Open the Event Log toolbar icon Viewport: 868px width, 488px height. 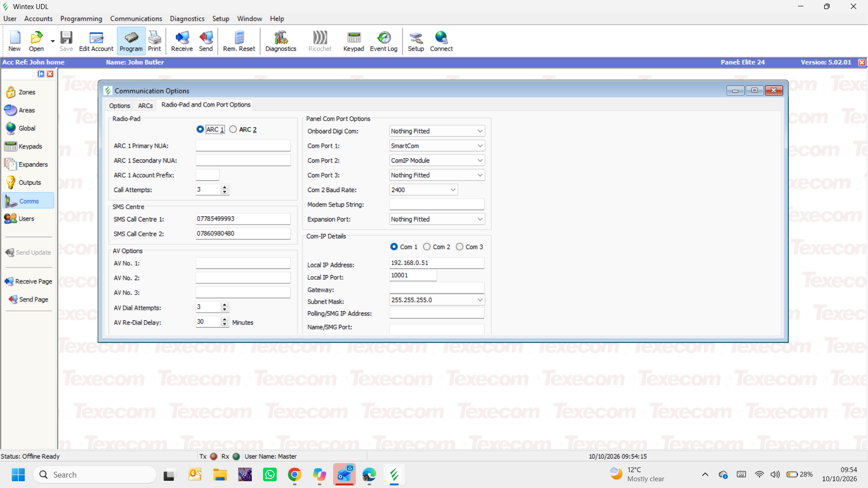pyautogui.click(x=383, y=41)
